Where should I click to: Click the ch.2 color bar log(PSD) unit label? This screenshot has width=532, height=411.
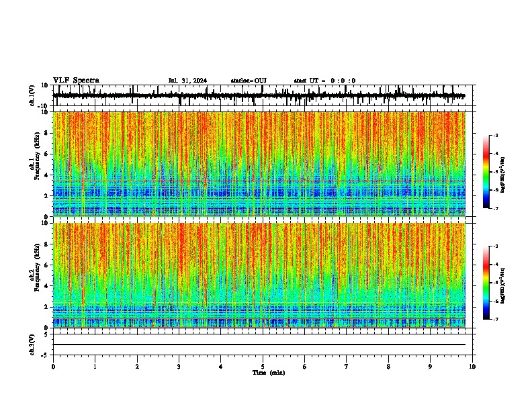coord(503,285)
